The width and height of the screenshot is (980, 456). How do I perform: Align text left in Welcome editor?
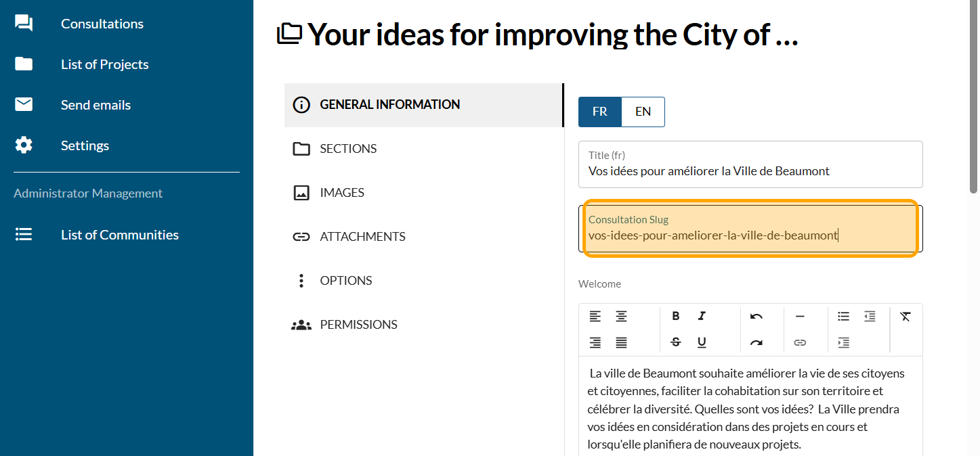coord(595,317)
